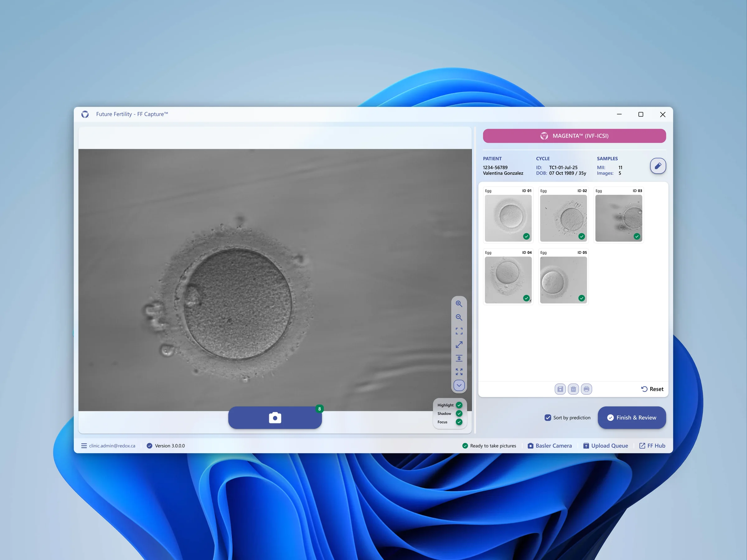
Task: Open the MAGENTA (IVF-ICSI) banner
Action: pos(574,136)
